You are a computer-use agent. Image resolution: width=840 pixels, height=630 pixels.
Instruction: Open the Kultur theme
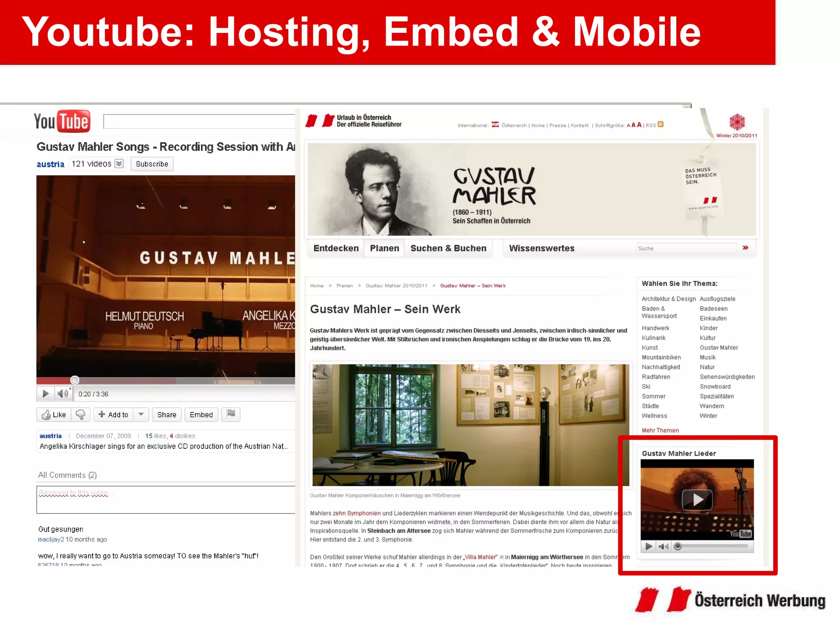coord(708,338)
